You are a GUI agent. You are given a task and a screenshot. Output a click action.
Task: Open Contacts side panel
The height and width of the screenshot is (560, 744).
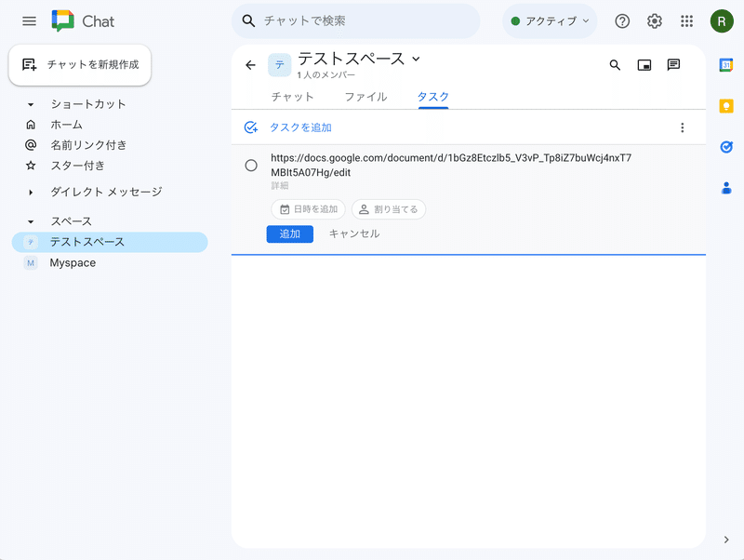(726, 188)
